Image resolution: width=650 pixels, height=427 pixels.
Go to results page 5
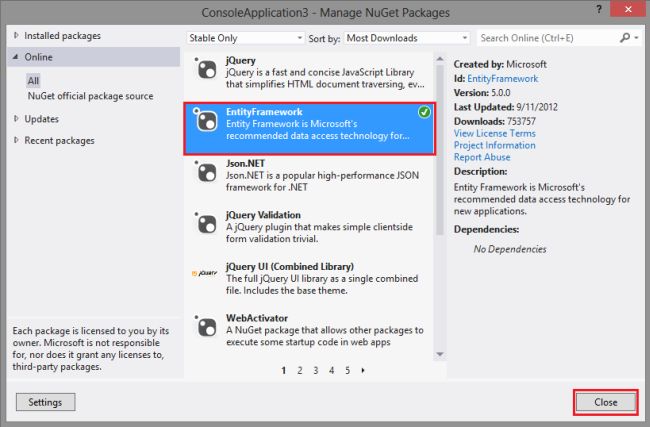click(347, 370)
